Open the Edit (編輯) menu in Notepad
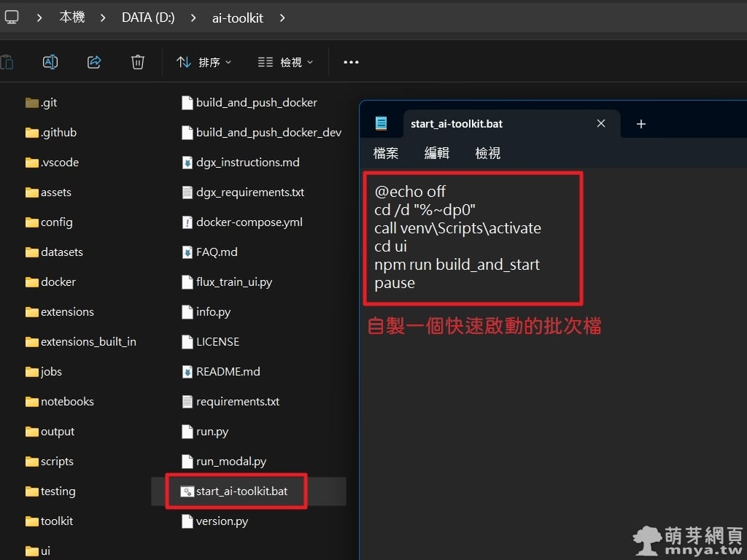The image size is (747, 560). click(x=437, y=153)
